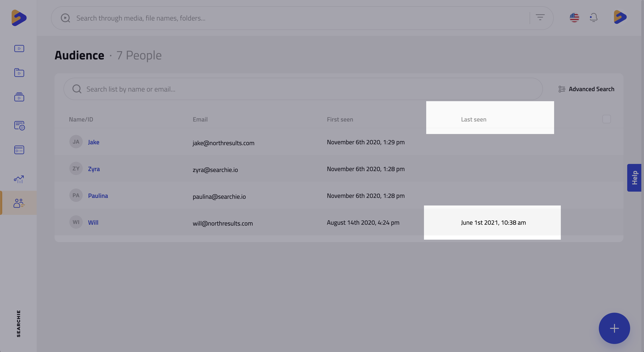Open the account profile avatar menu

click(620, 17)
